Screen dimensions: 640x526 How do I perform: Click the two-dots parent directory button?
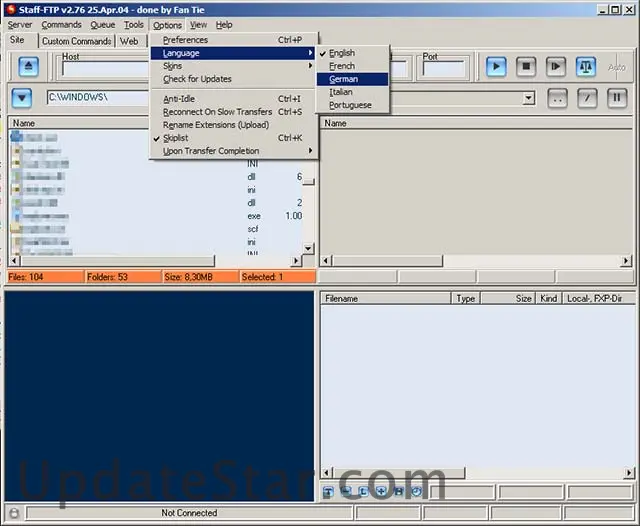tap(557, 98)
